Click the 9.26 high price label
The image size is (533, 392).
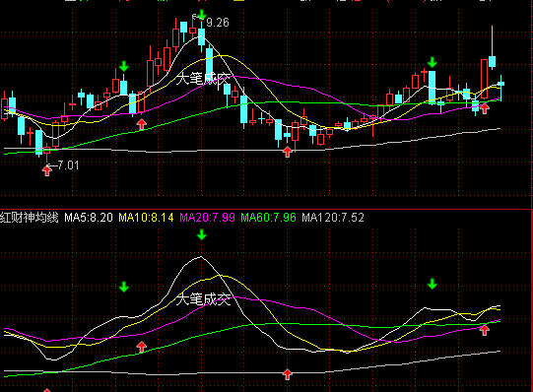218,23
